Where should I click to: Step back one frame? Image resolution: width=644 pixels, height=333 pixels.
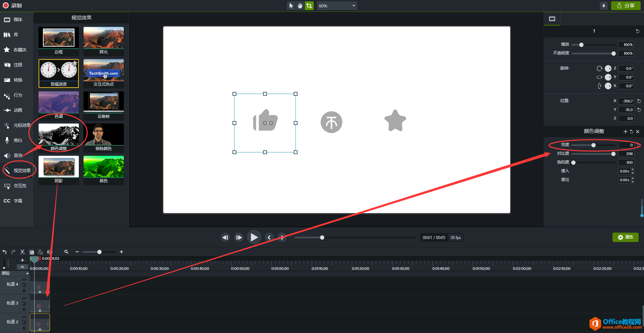(x=225, y=238)
